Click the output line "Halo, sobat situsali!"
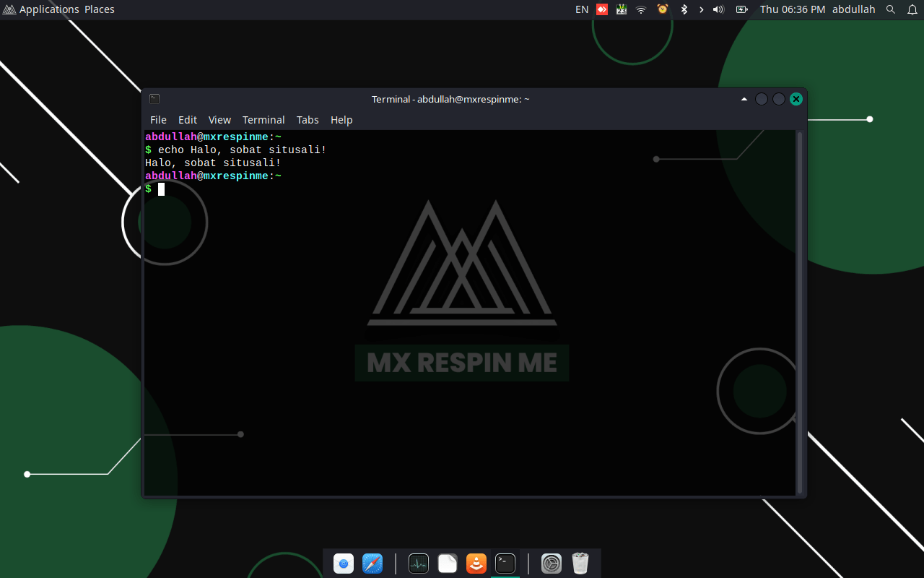Image resolution: width=924 pixels, height=578 pixels. [213, 163]
